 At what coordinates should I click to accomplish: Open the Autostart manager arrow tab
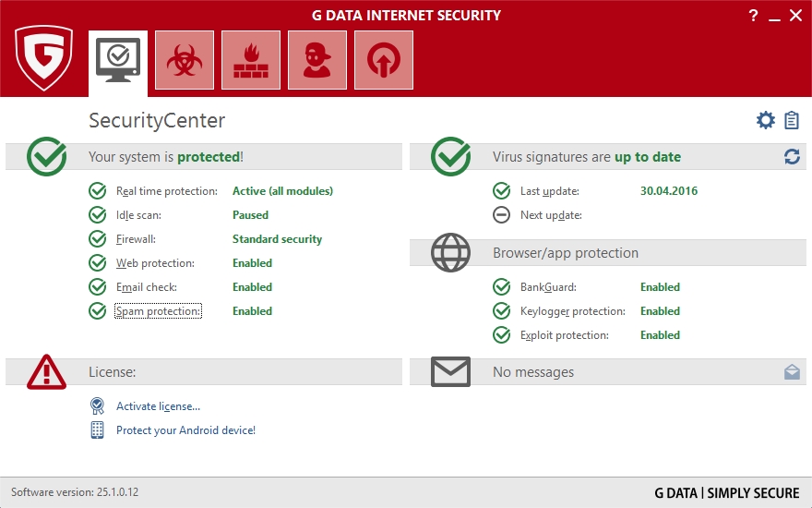click(384, 60)
